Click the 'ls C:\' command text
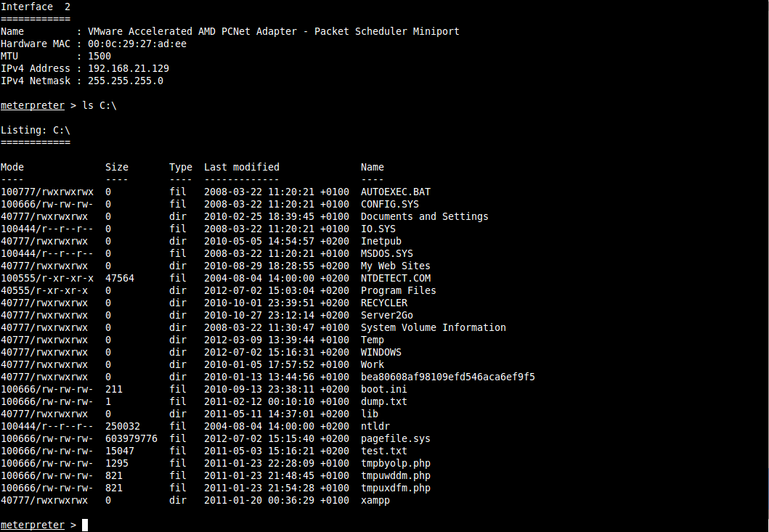 (99, 106)
